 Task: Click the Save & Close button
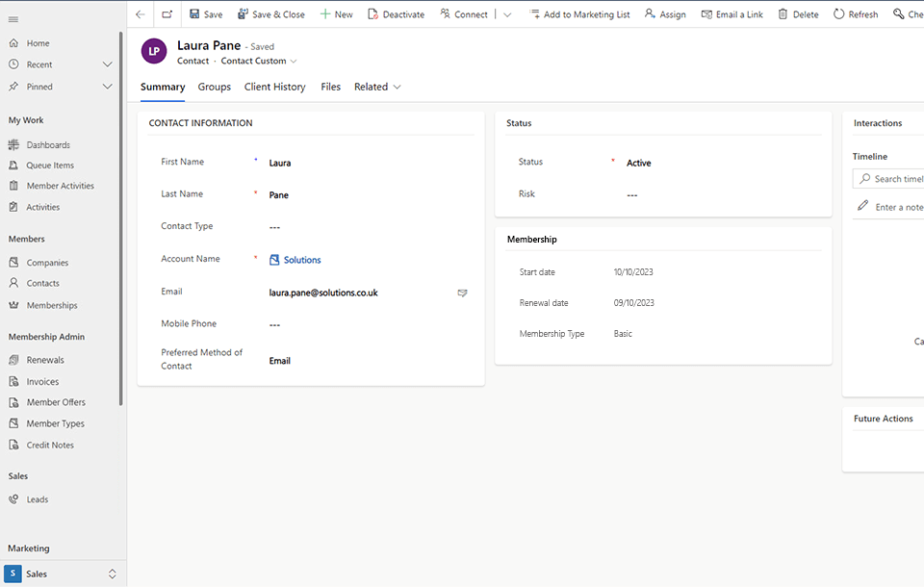point(270,14)
